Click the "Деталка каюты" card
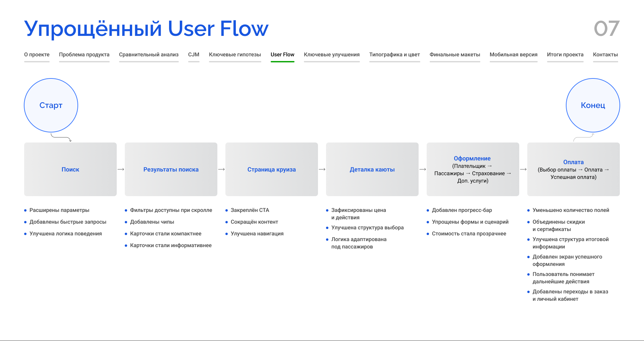The image size is (644, 341). (x=372, y=169)
